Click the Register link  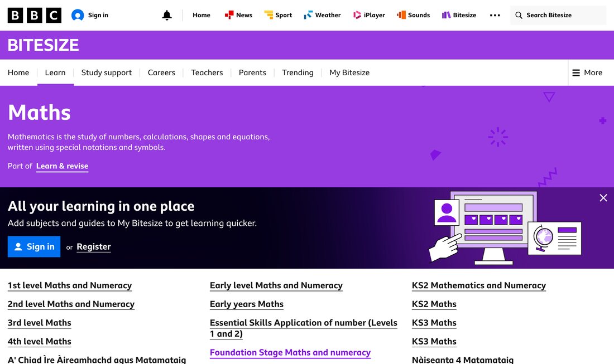tap(94, 247)
